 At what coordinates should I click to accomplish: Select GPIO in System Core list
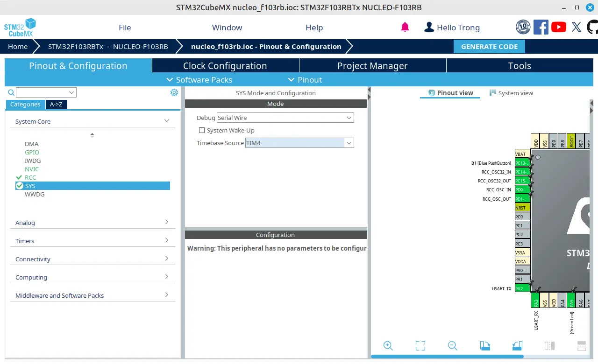pyautogui.click(x=32, y=152)
